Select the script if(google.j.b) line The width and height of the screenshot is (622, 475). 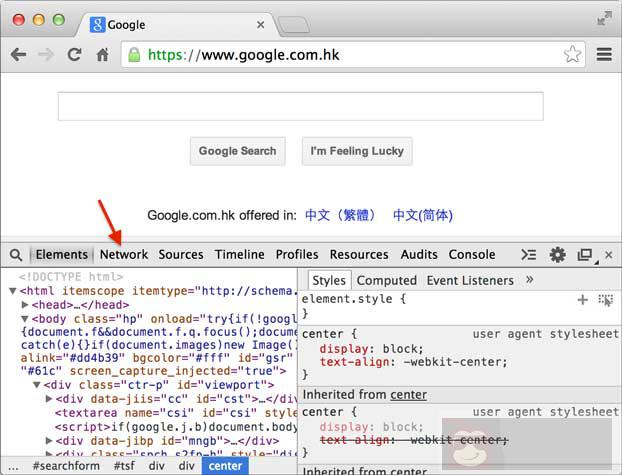pos(176,427)
